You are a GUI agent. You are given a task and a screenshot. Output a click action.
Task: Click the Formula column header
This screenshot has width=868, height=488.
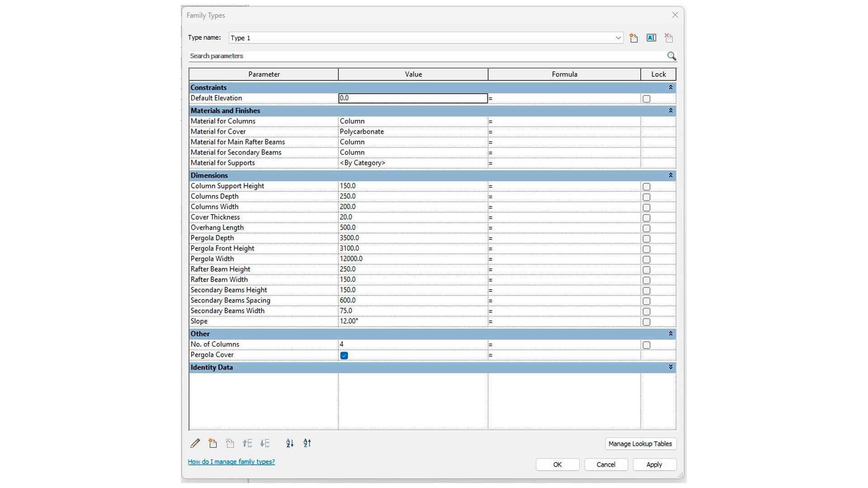564,74
